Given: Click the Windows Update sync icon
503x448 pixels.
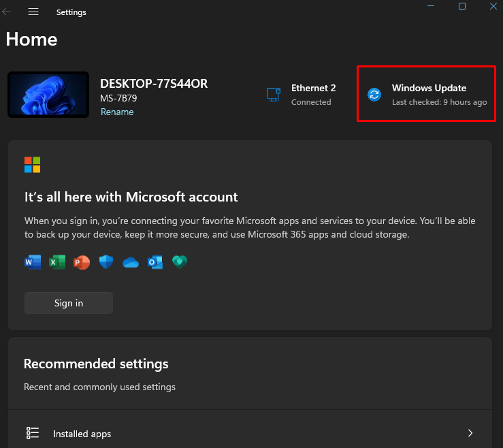Looking at the screenshot, I should point(374,95).
